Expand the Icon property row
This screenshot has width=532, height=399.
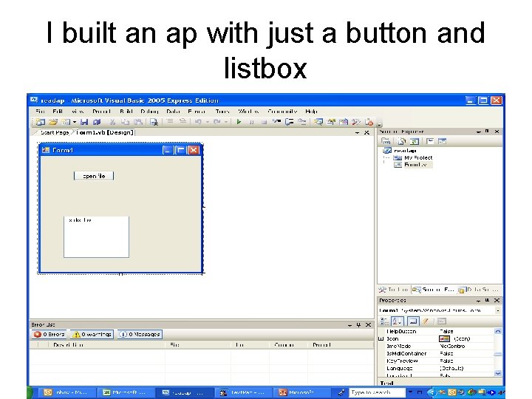click(x=381, y=338)
